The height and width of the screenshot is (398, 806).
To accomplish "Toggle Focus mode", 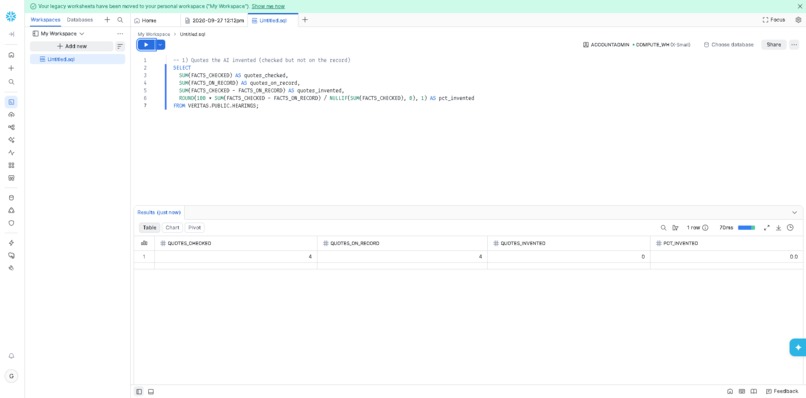I will coord(774,20).
